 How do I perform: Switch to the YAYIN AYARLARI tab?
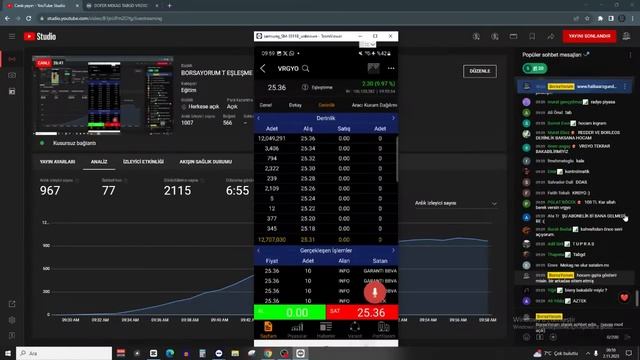point(58,162)
